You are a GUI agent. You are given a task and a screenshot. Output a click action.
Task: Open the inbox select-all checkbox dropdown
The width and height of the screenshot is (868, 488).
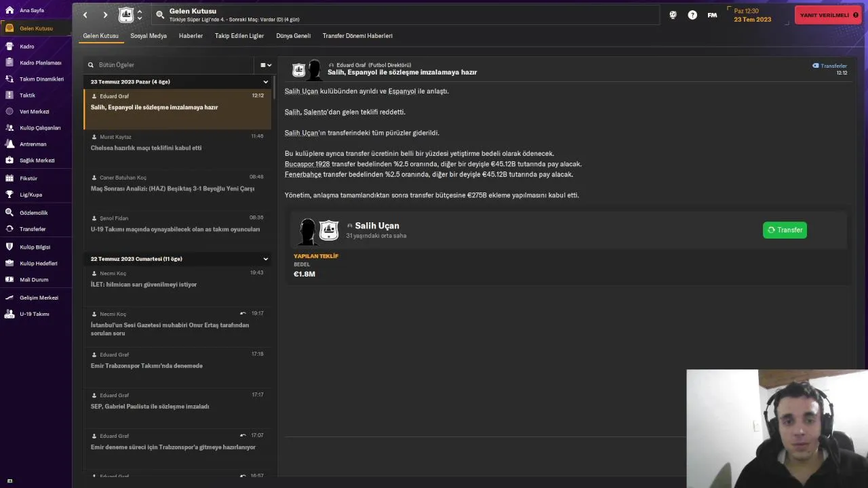pyautogui.click(x=266, y=65)
